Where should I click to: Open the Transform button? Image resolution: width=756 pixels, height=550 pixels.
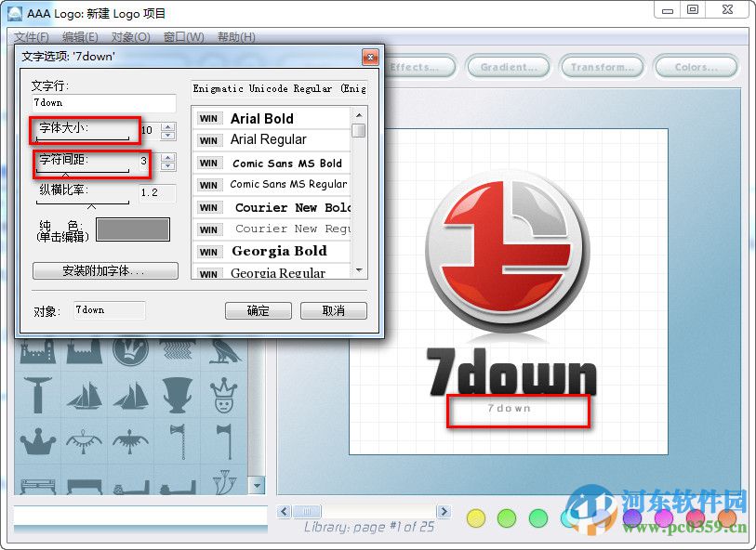(x=602, y=67)
